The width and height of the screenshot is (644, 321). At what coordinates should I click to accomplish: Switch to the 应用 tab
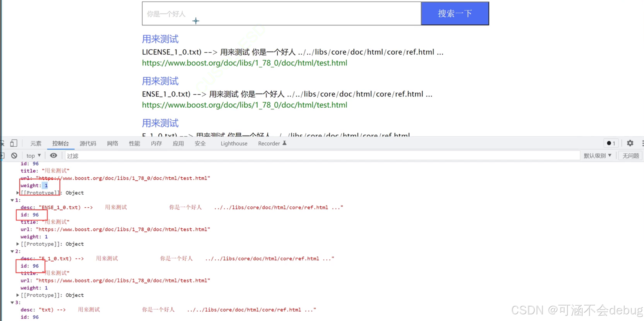(178, 144)
